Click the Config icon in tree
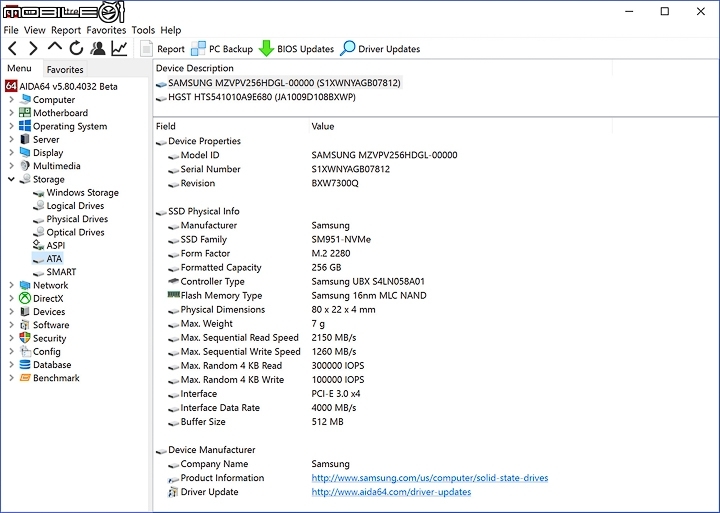 click(25, 351)
